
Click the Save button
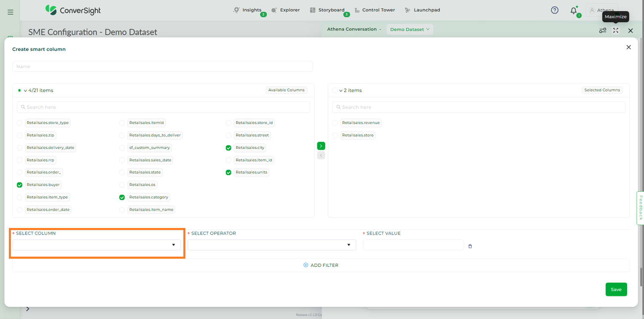click(x=616, y=290)
